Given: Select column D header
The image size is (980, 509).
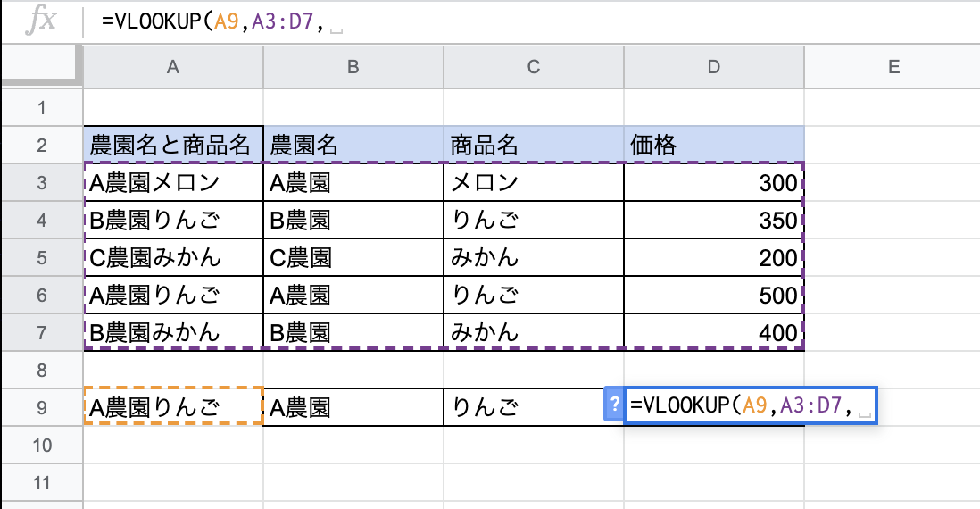Looking at the screenshot, I should [714, 67].
